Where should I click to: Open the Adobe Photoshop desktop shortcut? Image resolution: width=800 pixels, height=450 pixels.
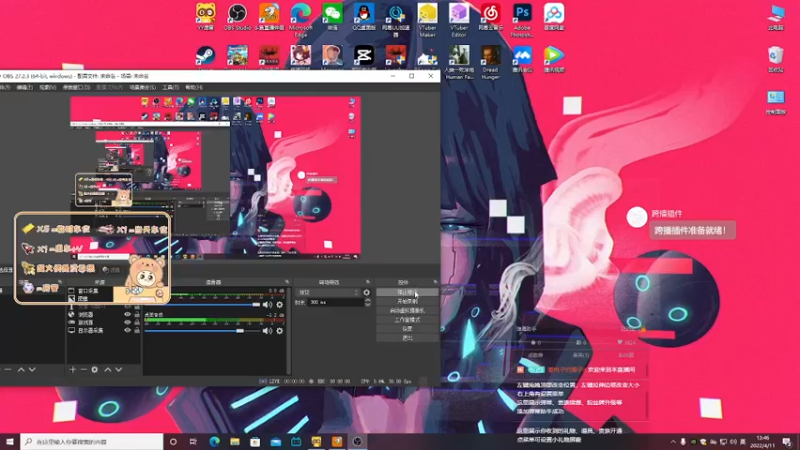(522, 20)
